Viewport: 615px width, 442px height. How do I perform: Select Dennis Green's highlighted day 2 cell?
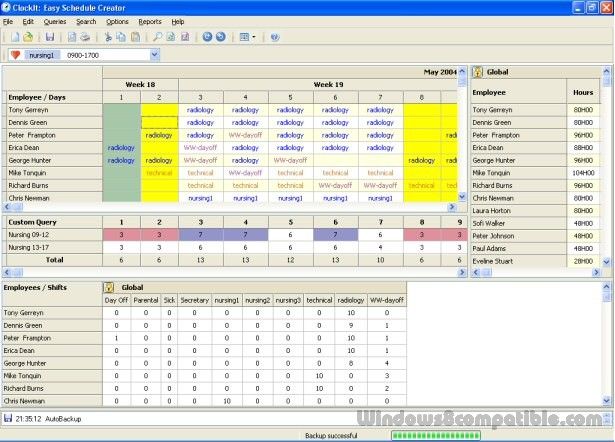pyautogui.click(x=159, y=122)
